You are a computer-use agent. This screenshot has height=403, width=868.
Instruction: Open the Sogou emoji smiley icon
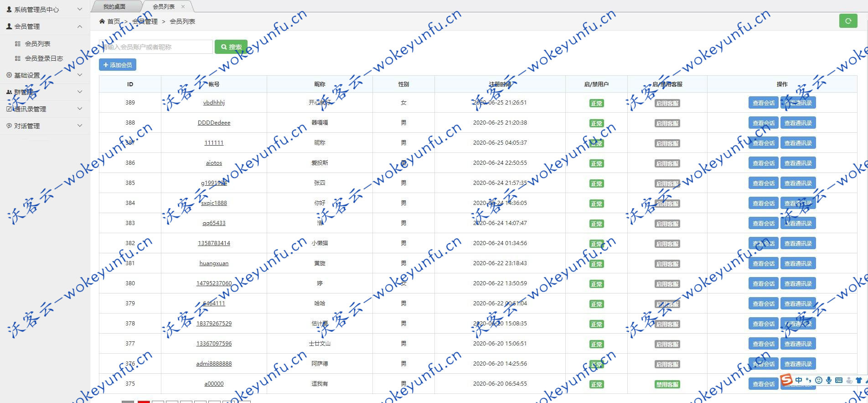coord(819,380)
